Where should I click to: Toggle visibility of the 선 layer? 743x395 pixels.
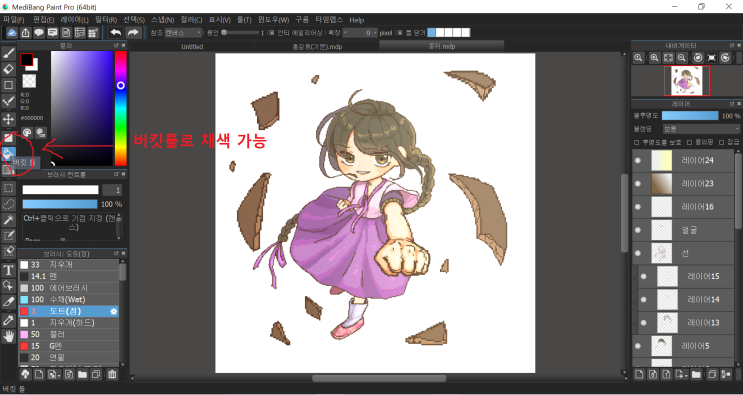click(638, 253)
